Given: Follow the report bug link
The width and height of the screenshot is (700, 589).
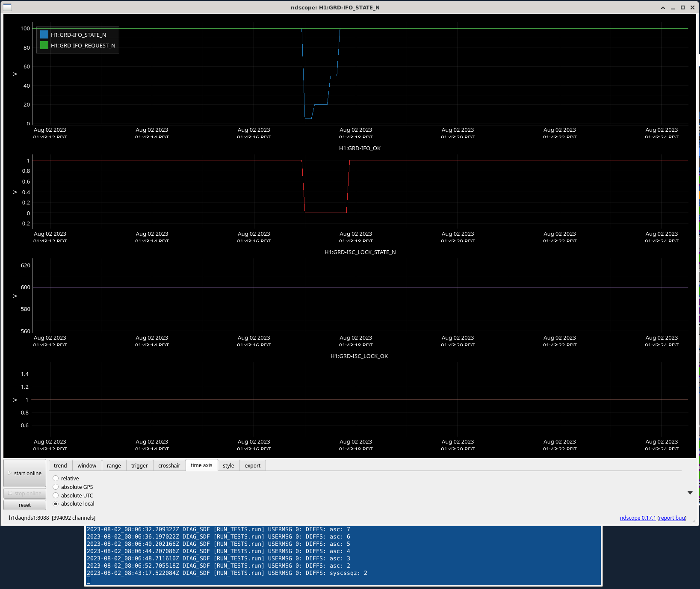Looking at the screenshot, I should pyautogui.click(x=672, y=518).
